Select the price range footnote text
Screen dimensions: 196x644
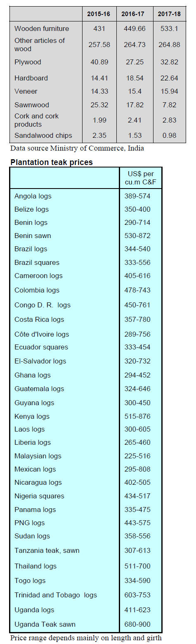coord(86,638)
